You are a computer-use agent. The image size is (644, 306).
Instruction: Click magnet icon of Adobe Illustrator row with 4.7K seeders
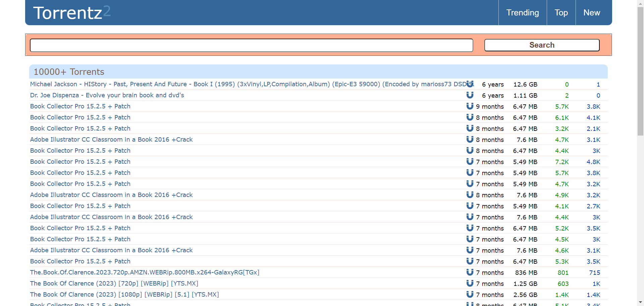(470, 139)
